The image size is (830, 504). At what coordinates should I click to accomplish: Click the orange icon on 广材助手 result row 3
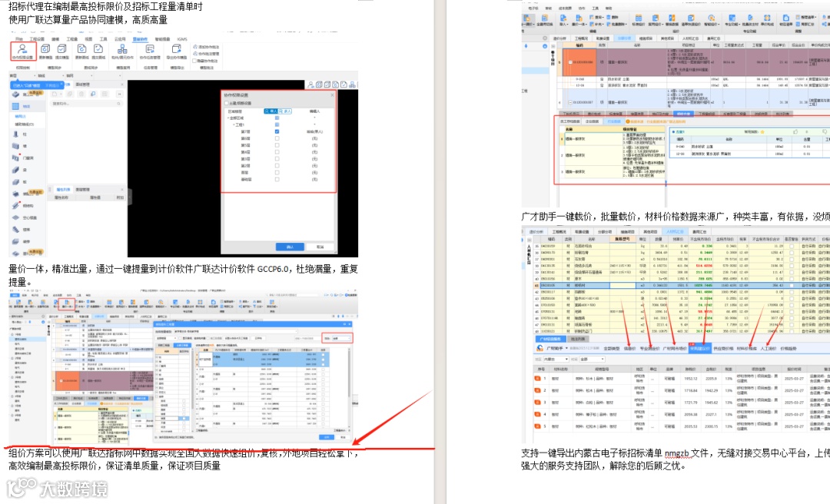coord(537,403)
